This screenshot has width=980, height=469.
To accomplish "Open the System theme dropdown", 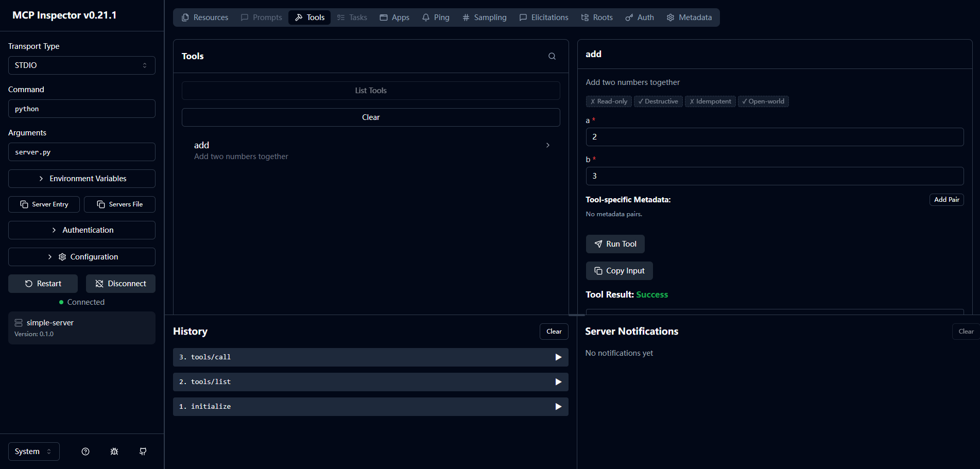I will pyautogui.click(x=33, y=451).
